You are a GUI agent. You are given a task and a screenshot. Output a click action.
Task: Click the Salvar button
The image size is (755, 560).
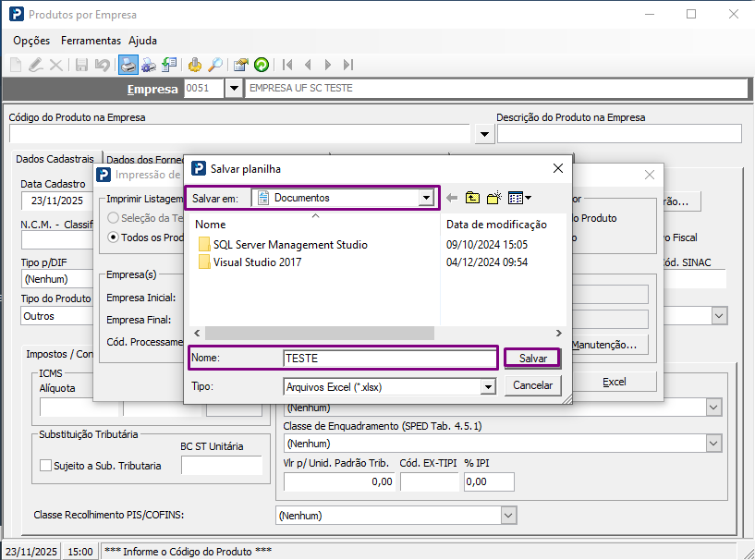click(x=532, y=359)
